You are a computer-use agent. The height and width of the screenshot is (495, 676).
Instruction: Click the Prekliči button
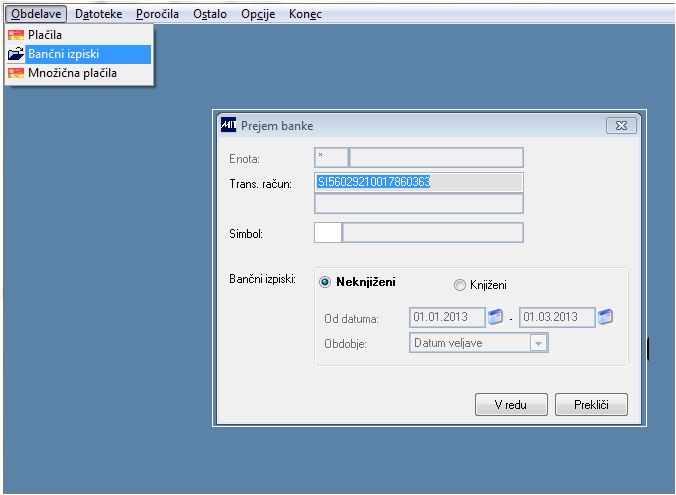pos(591,404)
